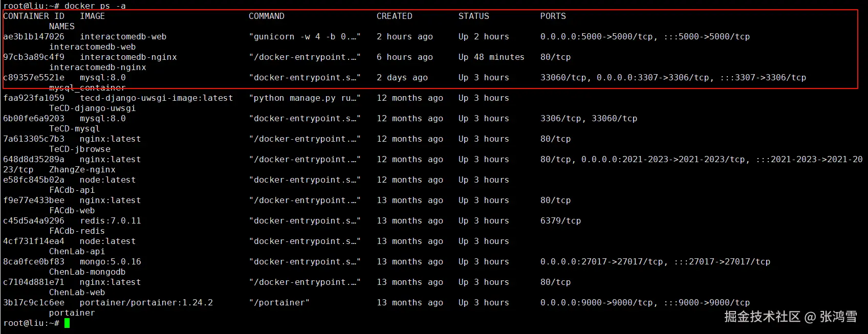This screenshot has height=334, width=868.
Task: Select container ID 97cb3a89c4f9
Action: [x=34, y=57]
